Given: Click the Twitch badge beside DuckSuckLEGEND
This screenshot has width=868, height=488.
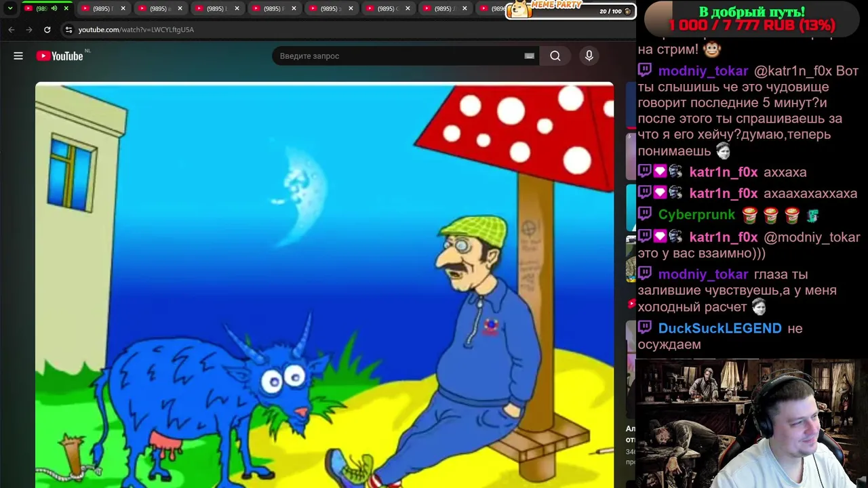Looking at the screenshot, I should [645, 327].
